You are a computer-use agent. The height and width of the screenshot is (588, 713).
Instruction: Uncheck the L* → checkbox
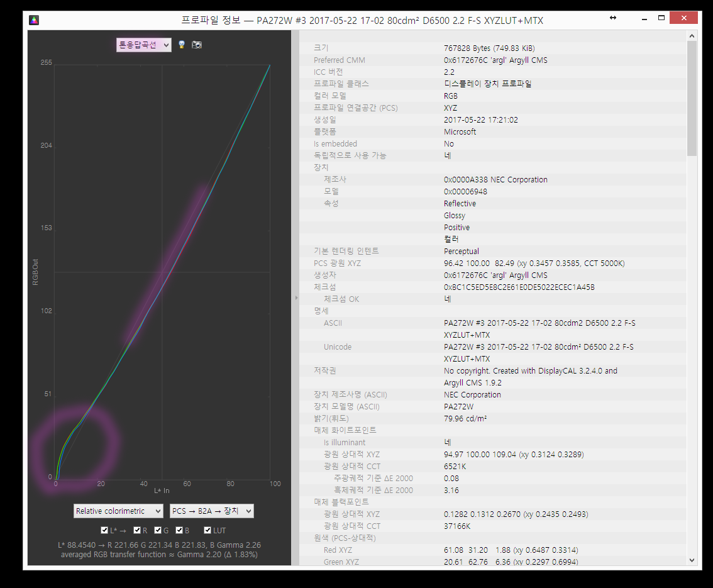(x=104, y=531)
